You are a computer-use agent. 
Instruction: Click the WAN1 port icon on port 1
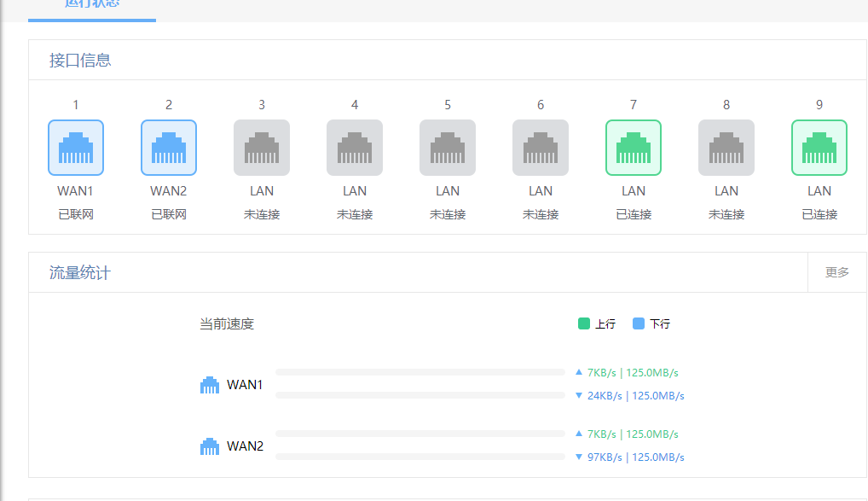tap(75, 147)
